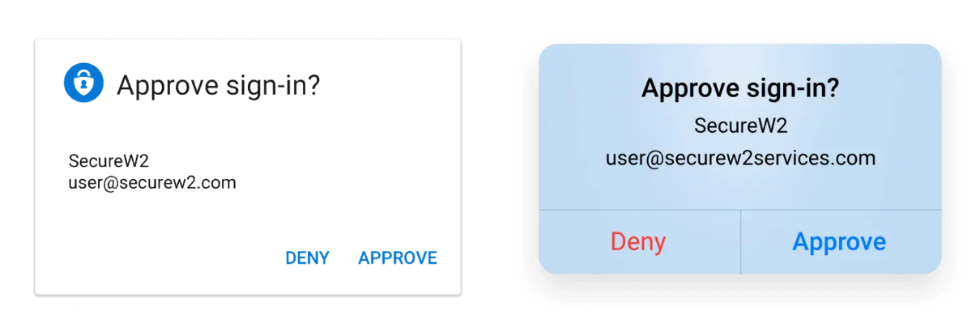Click the white shield inside the blue icon
Screen dimensions: 980x332
point(84,84)
